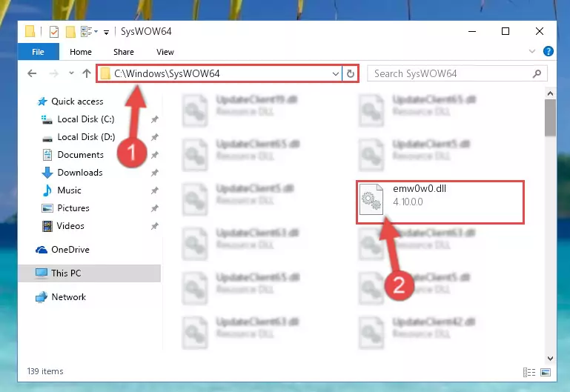Viewport: 570px width, 392px height.
Task: Unpin Local Disk (D:) using pin icon
Action: 155,137
